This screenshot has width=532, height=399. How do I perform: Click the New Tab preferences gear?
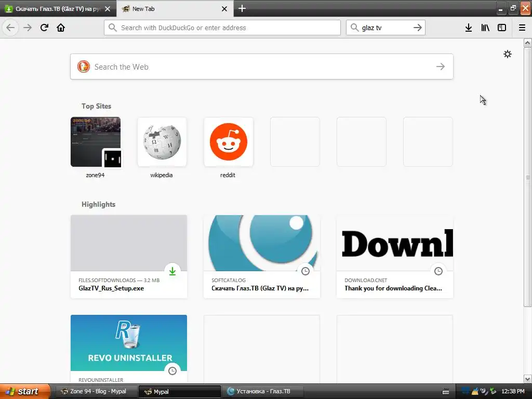pyautogui.click(x=507, y=54)
